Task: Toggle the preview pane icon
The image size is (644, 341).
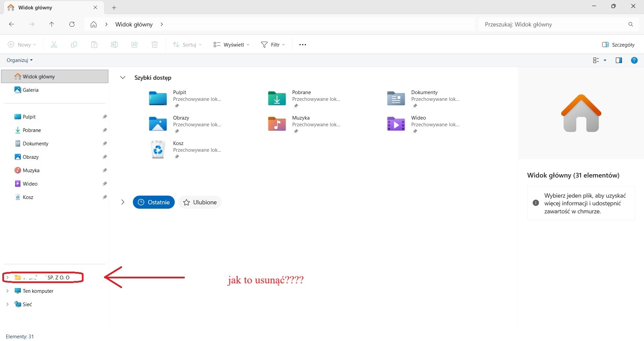Action: coord(619,60)
